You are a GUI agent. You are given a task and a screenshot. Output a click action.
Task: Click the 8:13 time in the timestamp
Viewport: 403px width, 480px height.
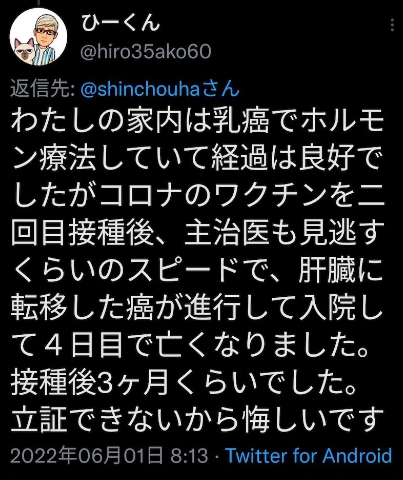click(189, 455)
